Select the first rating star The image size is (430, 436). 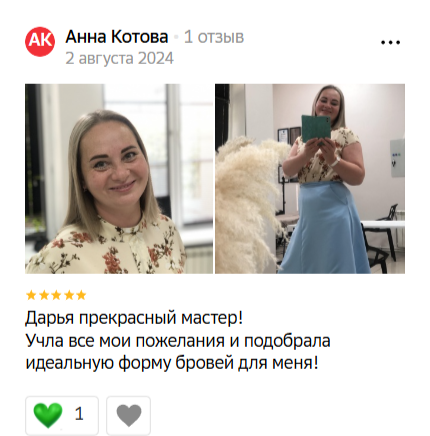(x=31, y=295)
